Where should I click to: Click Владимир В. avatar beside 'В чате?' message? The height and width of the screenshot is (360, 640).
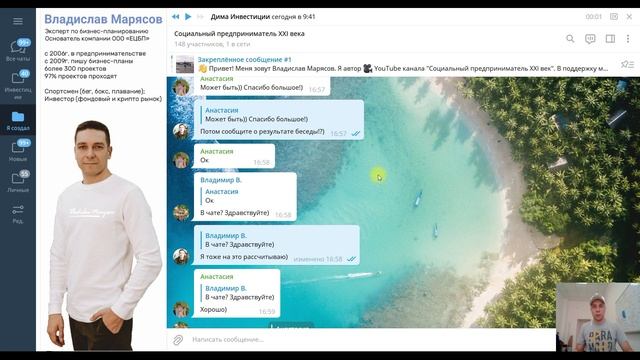tap(181, 213)
